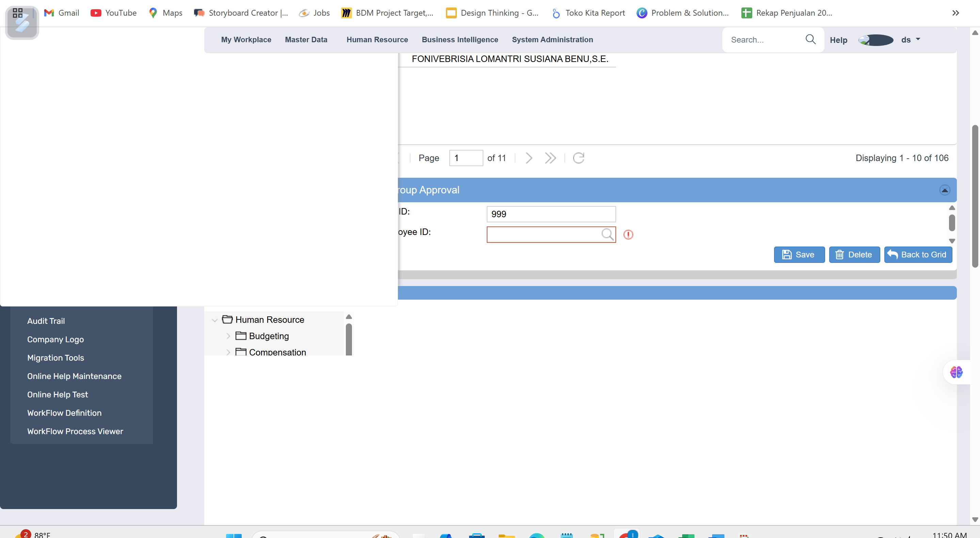Image resolution: width=980 pixels, height=538 pixels.
Task: Show more bookmarks with the double chevron
Action: pos(955,13)
